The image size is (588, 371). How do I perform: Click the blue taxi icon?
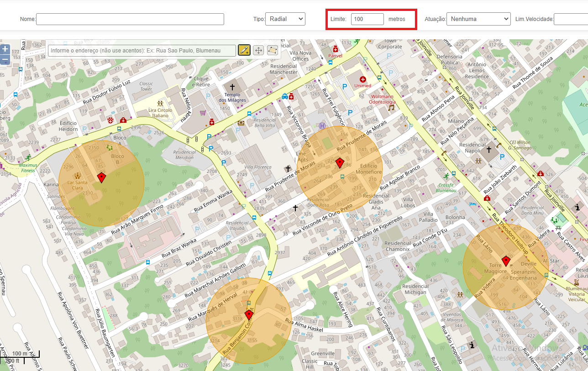click(285, 96)
